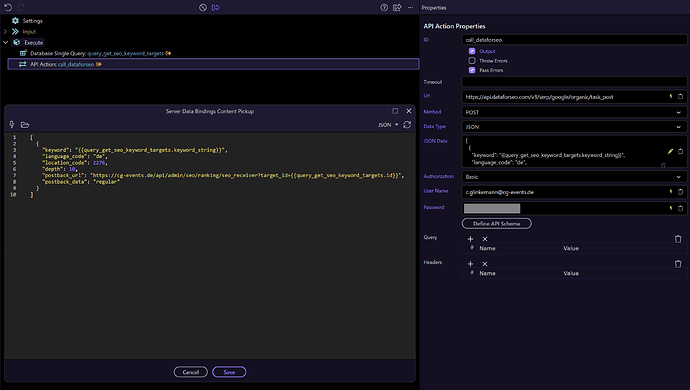Add a new Query parameter with plus
Image resolution: width=690 pixels, height=390 pixels.
(x=470, y=239)
